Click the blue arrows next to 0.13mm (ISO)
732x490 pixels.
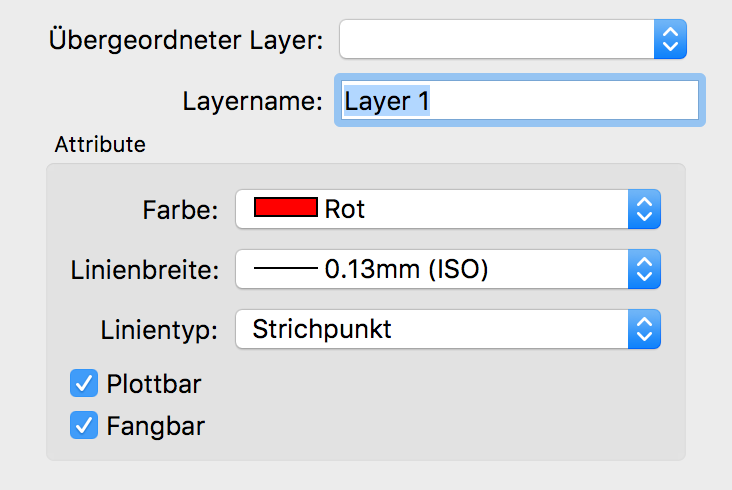pos(644,269)
